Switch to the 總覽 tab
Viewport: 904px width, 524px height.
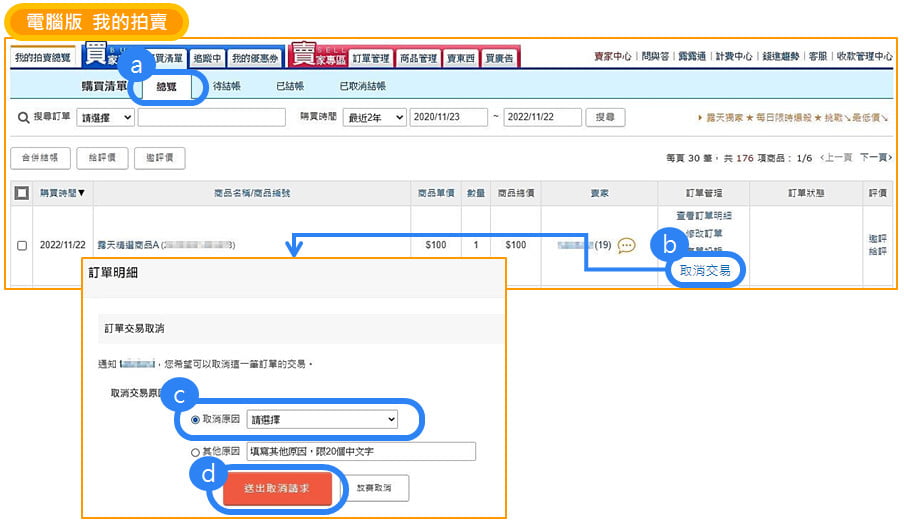[x=172, y=87]
